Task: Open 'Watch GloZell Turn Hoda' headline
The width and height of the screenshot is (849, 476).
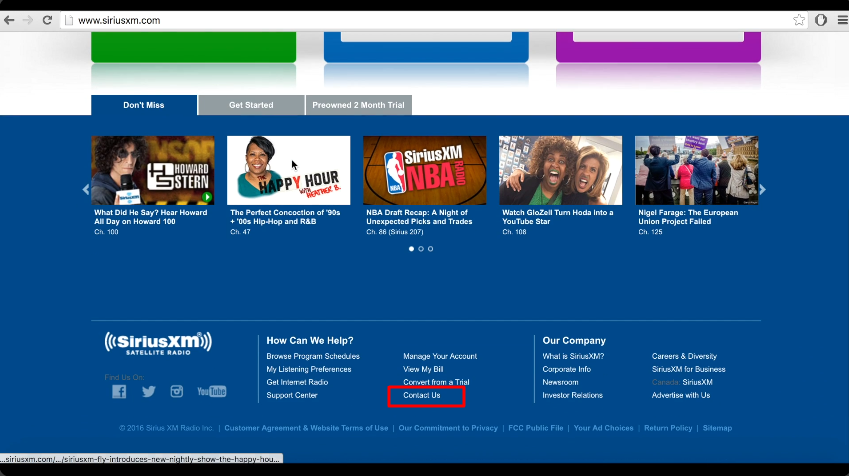Action: [558, 217]
